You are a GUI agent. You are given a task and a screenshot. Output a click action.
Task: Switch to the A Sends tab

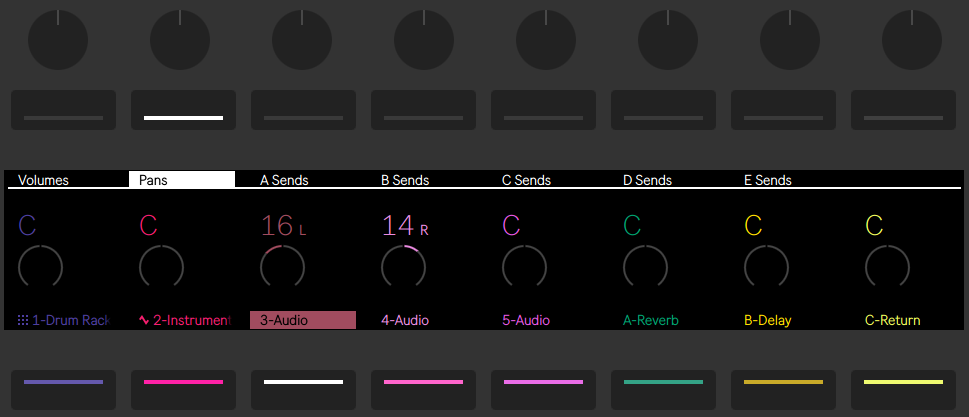(284, 180)
